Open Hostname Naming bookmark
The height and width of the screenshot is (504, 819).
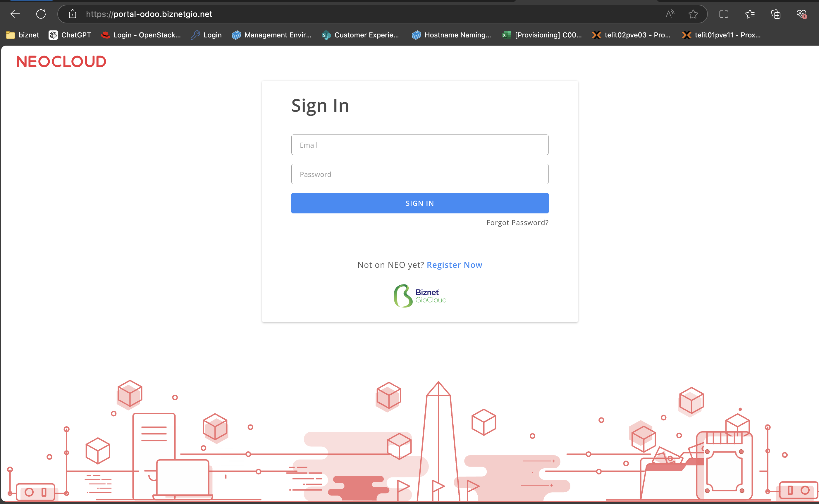[451, 35]
